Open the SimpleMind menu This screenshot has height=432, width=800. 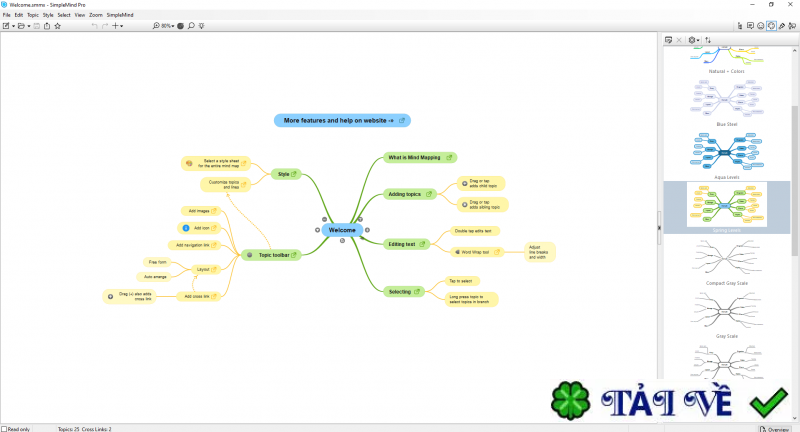point(120,15)
